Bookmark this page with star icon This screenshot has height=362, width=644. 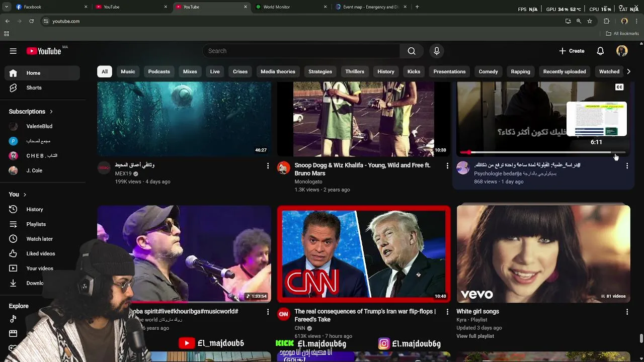click(x=590, y=21)
